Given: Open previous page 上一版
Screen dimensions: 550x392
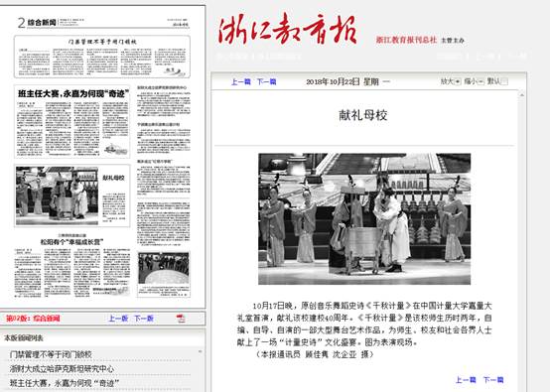Looking at the screenshot, I should pyautogui.click(x=118, y=319).
